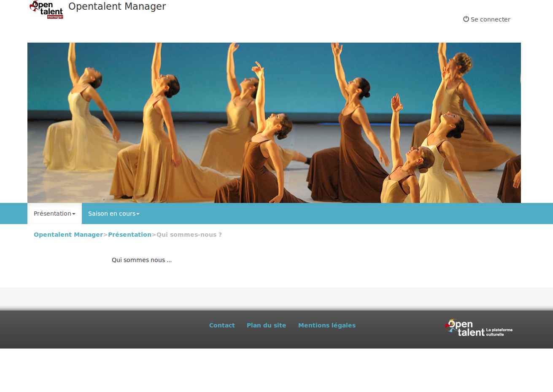The width and height of the screenshot is (553, 392).
Task: Click 'Qui sommes-nous ?' breadcrumb item
Action: [x=189, y=235]
